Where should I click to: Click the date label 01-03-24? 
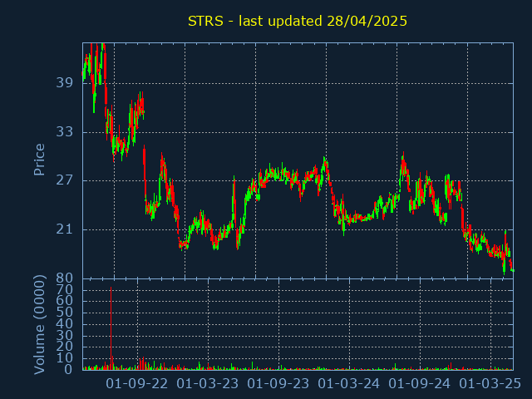point(349,384)
